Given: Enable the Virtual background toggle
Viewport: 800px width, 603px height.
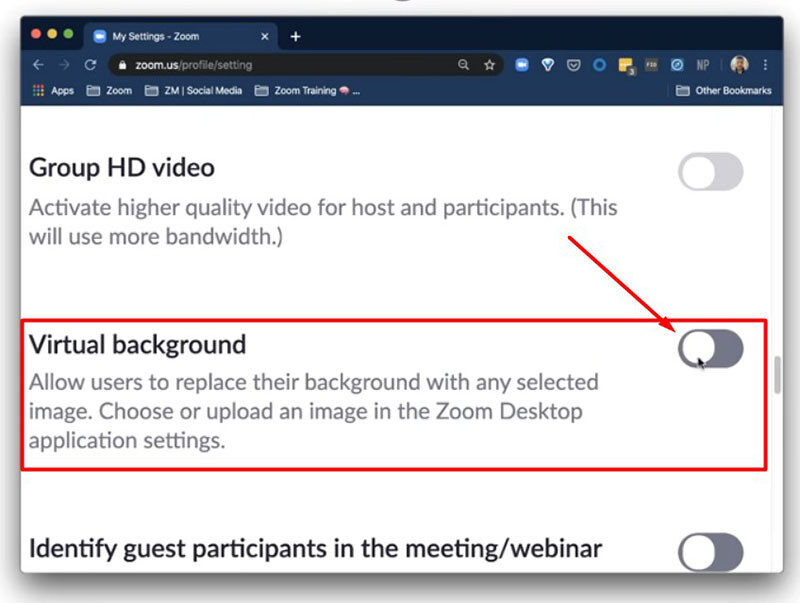Looking at the screenshot, I should (x=711, y=348).
